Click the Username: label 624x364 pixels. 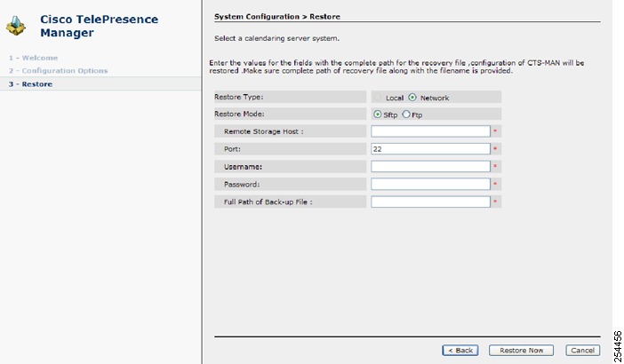coord(244,167)
